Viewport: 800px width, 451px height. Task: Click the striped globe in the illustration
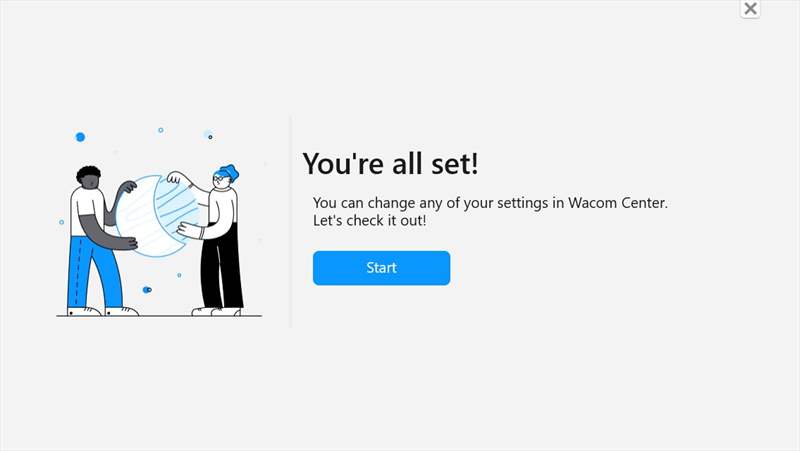156,216
